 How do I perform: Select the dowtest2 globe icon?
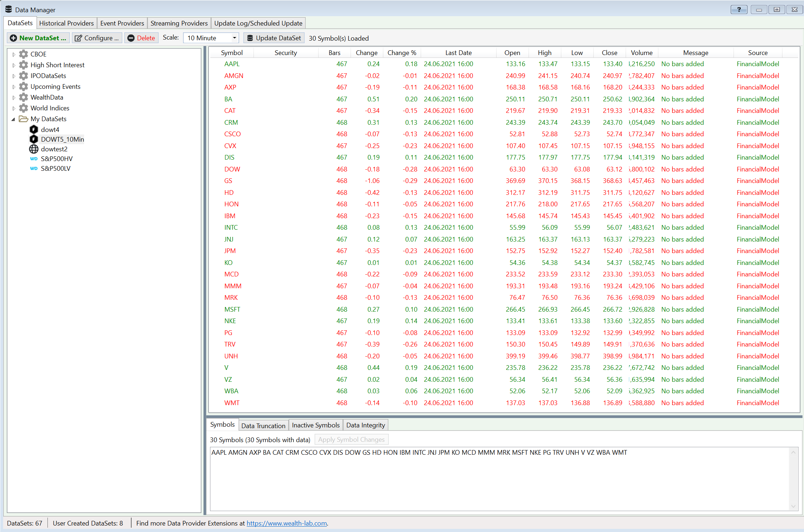tap(34, 149)
